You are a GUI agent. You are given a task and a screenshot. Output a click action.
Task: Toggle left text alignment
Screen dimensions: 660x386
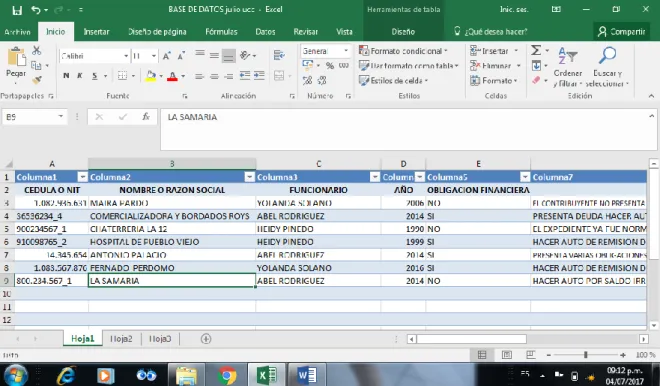(200, 76)
